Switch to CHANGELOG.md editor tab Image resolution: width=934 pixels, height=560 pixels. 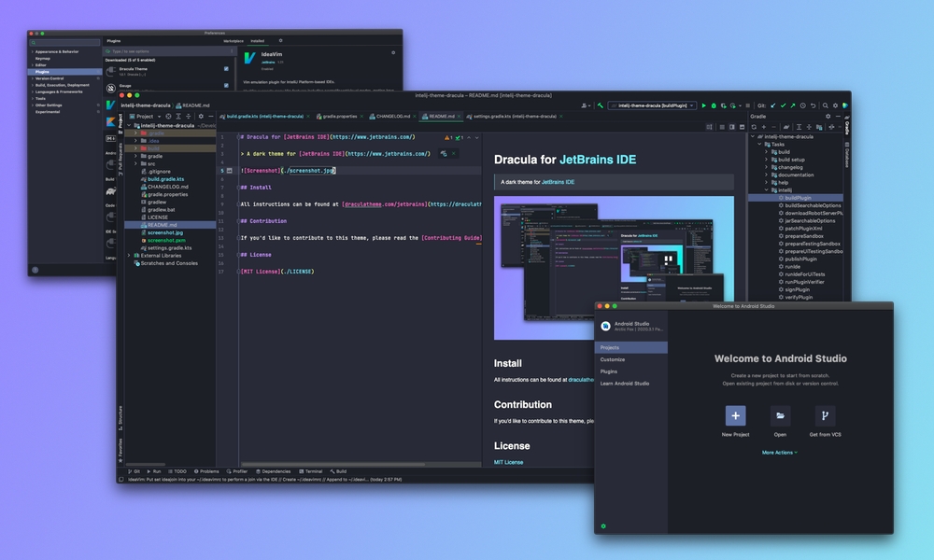coord(393,116)
